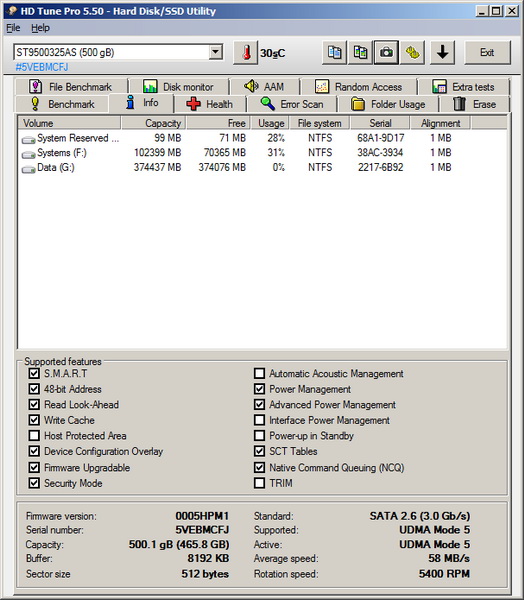The height and width of the screenshot is (600, 524).
Task: Switch to the Health tab
Action: click(210, 104)
